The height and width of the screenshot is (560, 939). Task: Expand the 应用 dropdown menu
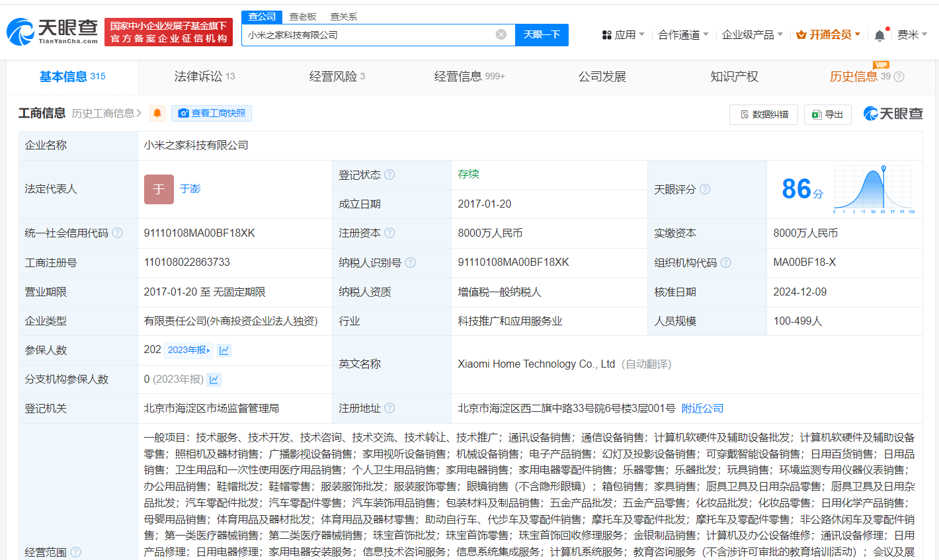(x=623, y=35)
